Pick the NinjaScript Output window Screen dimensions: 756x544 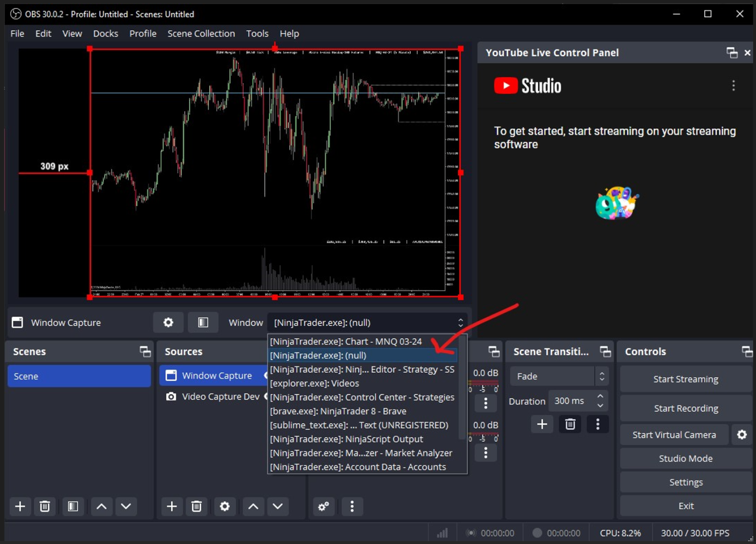[363, 439]
